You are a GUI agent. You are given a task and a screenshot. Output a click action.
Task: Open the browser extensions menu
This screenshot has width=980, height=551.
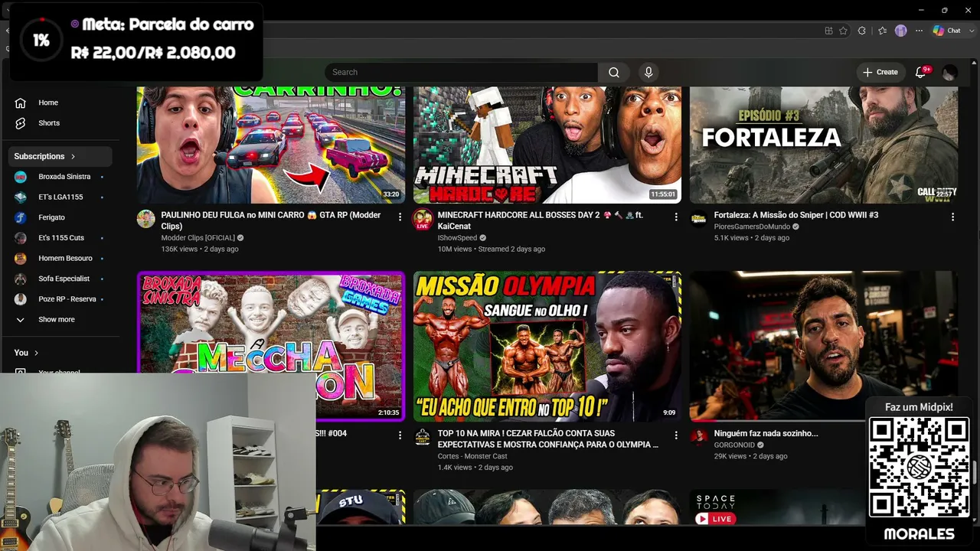click(x=862, y=31)
